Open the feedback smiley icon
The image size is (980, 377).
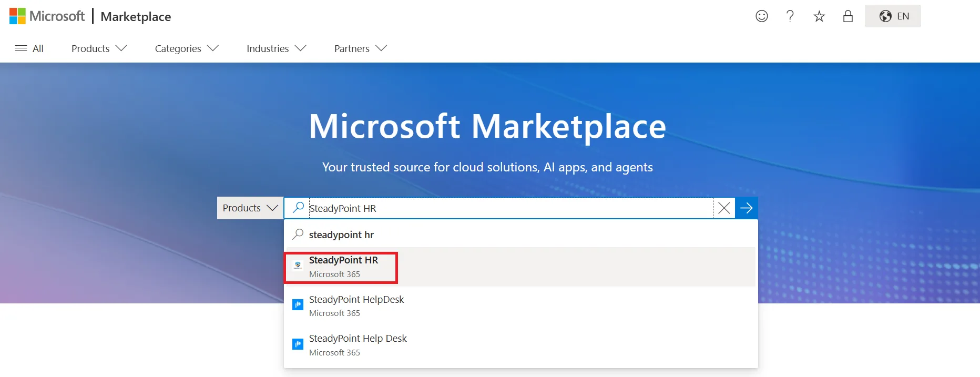coord(761,16)
